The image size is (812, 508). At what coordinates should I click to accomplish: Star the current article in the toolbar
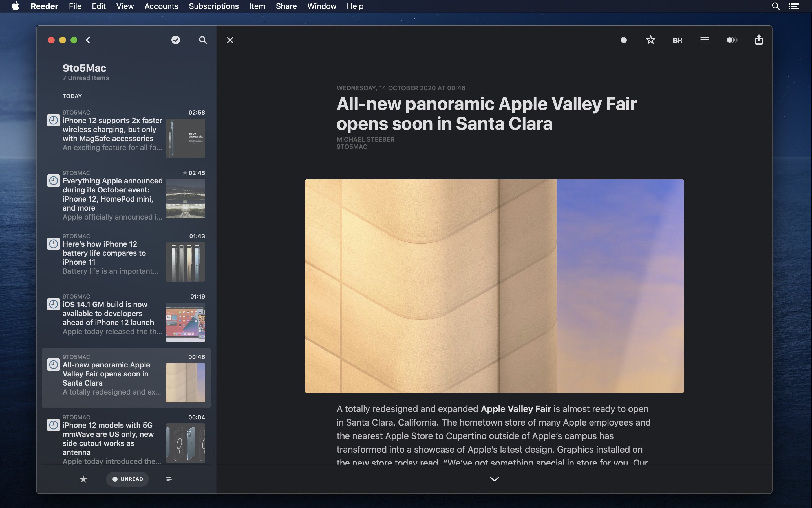click(x=651, y=40)
